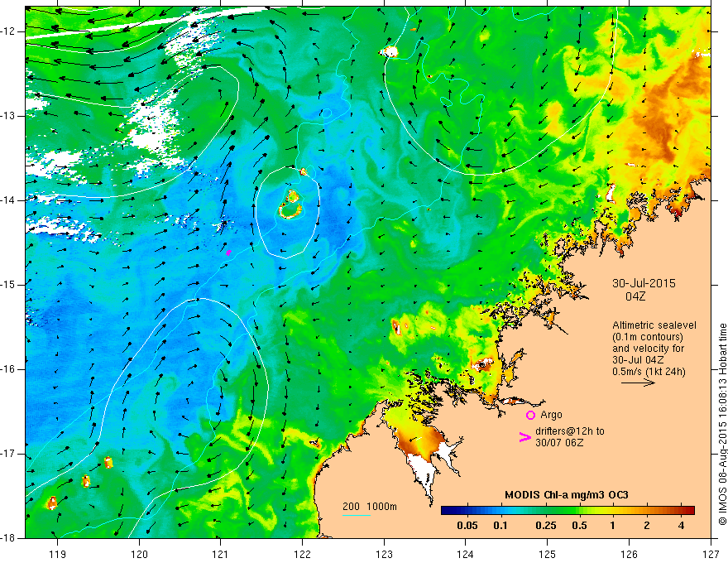Click longitude axis label 122
Screen dimensions: 728x563
302,554
